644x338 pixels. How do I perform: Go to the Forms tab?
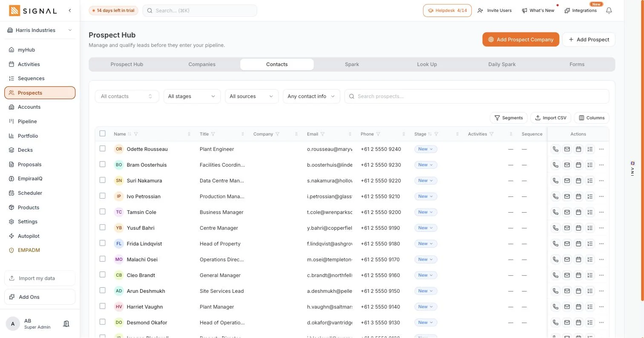pos(577,64)
